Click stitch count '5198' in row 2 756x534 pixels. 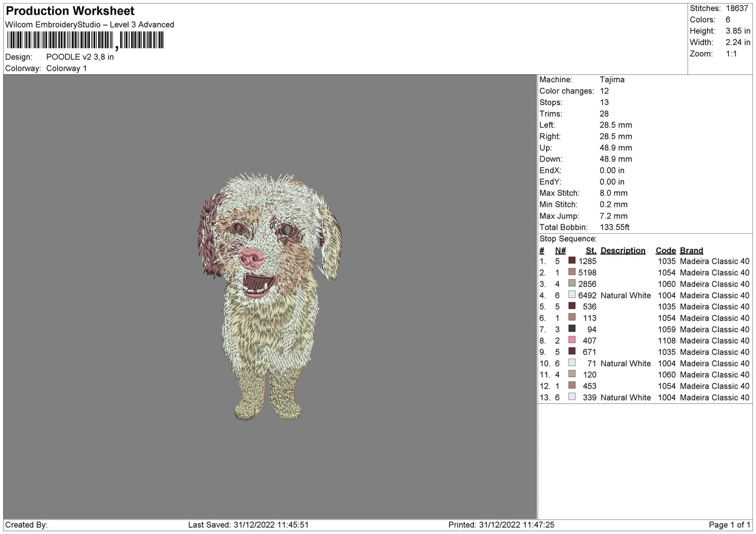click(x=587, y=272)
